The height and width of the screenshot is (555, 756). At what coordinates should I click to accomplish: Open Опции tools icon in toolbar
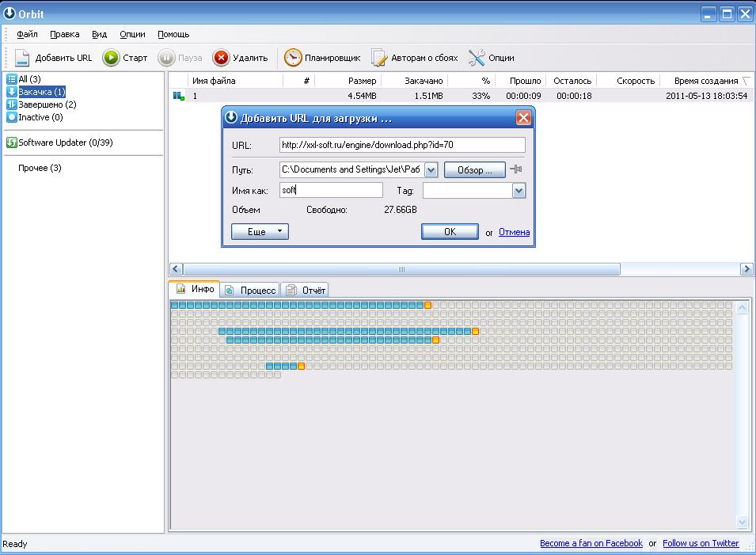(476, 58)
